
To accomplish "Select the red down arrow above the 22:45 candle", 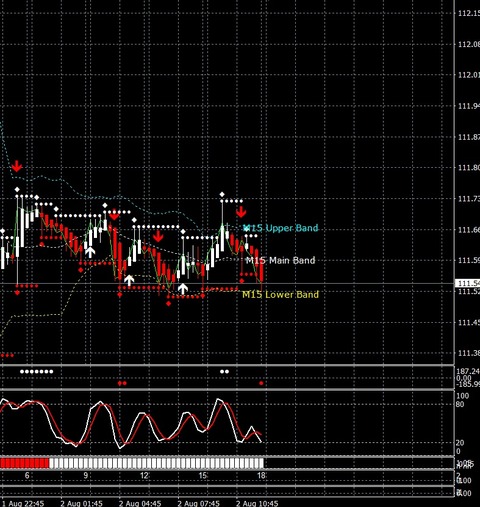I will 17,166.
